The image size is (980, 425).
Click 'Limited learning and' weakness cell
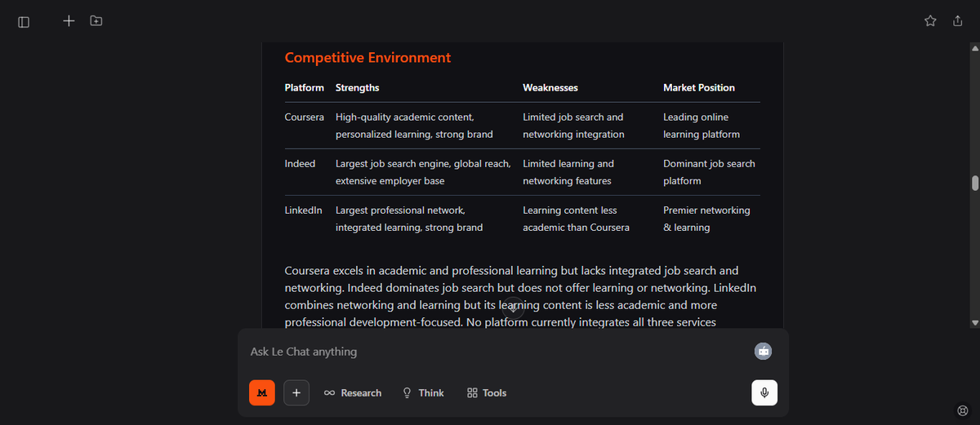tap(568, 172)
